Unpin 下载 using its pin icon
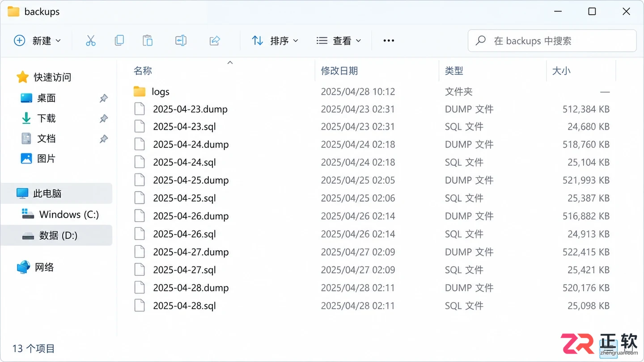 (x=103, y=118)
